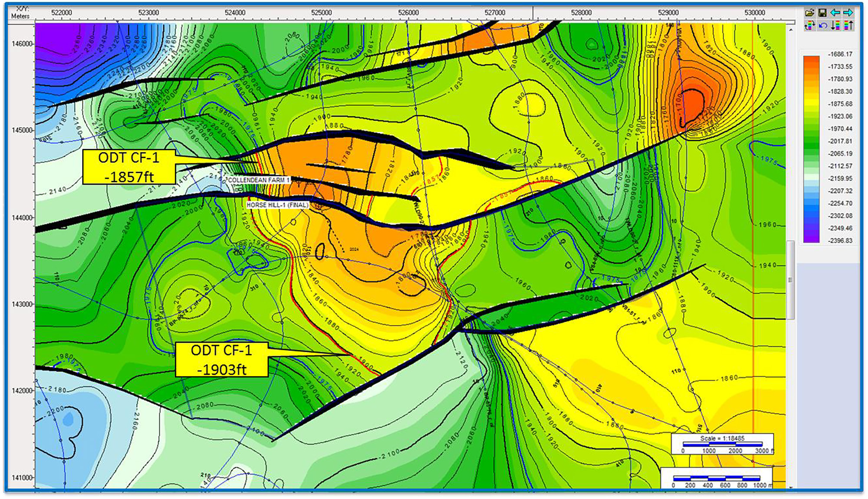Click the vertical scrollbar thumb

click(790, 280)
